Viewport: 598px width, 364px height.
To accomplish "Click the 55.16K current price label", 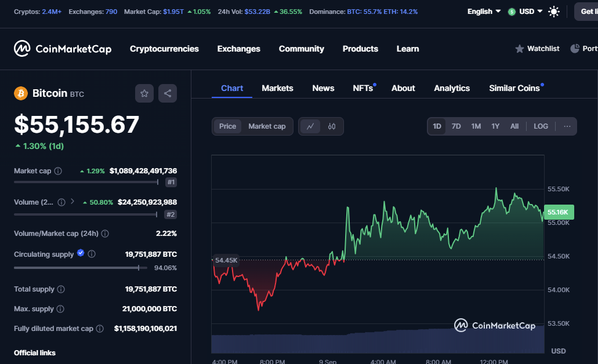I will click(x=559, y=212).
